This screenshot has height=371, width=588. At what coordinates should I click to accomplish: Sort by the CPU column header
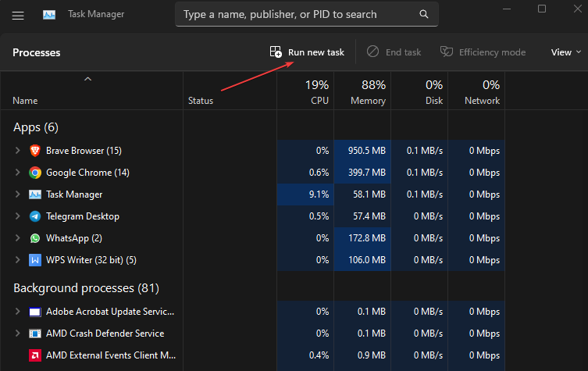click(305, 92)
